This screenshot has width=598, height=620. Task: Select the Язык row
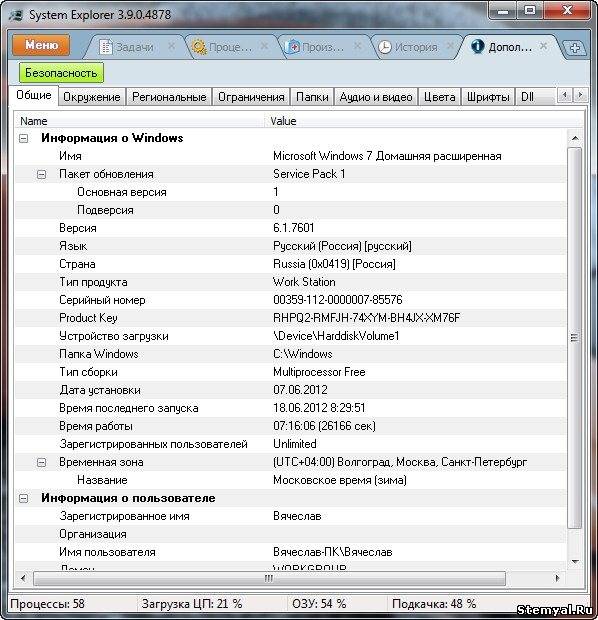click(x=291, y=246)
